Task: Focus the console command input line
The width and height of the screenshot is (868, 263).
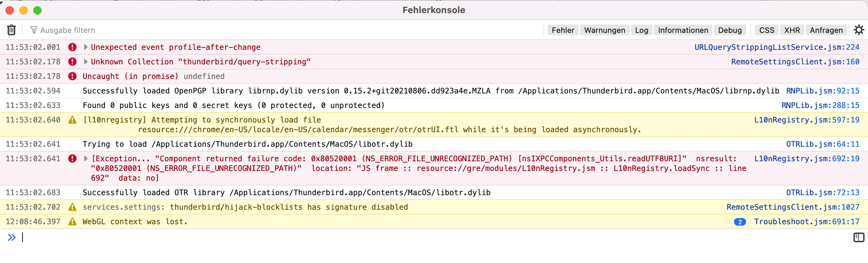Action: 416,237
